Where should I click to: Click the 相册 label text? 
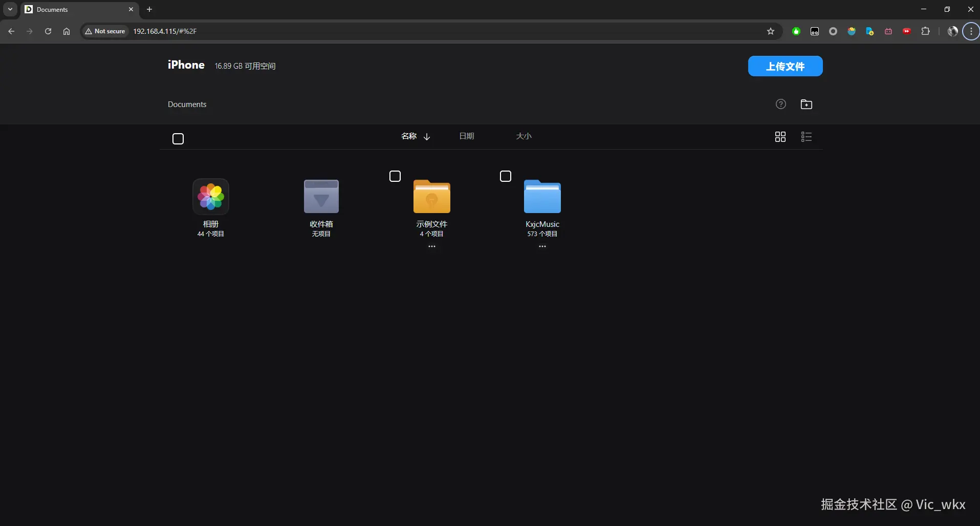click(211, 224)
